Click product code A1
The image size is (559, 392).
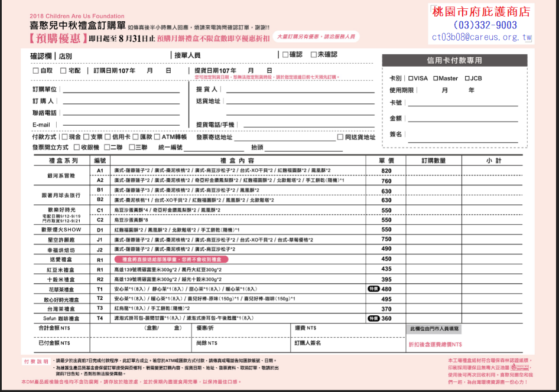pos(100,171)
